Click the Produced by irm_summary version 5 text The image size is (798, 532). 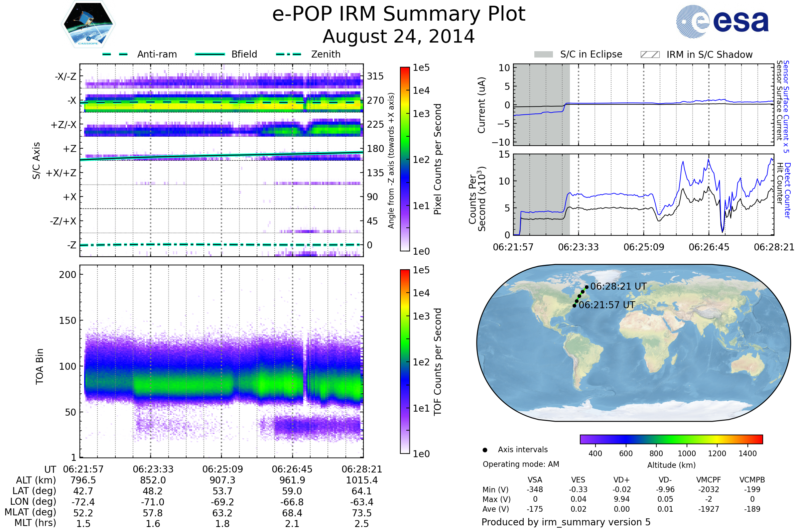(x=566, y=522)
